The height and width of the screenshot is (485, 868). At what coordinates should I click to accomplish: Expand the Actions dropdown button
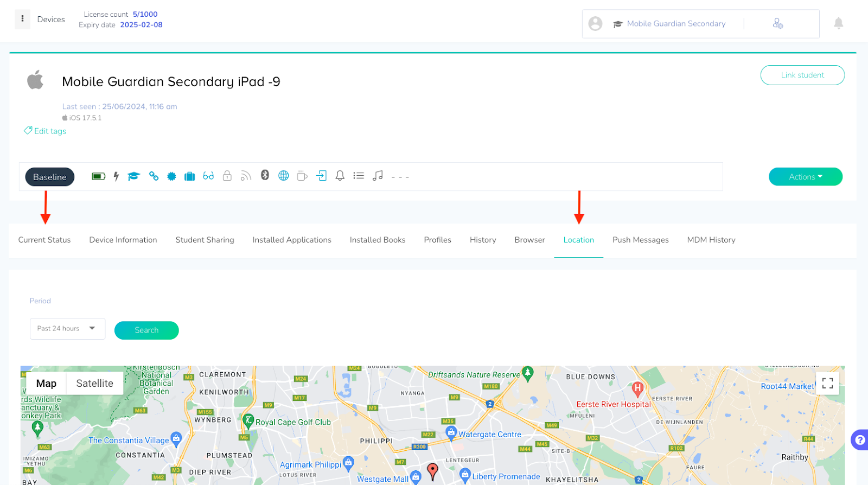pyautogui.click(x=805, y=177)
